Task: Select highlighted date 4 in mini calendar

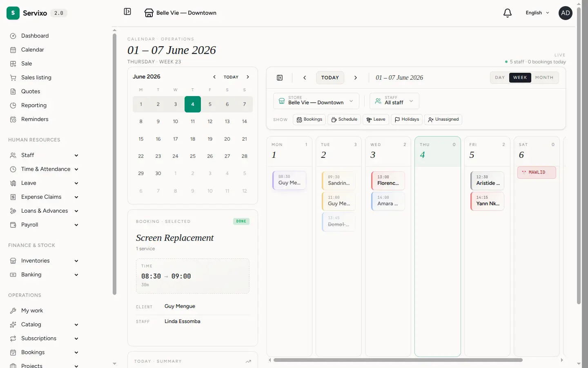Action: click(x=193, y=104)
